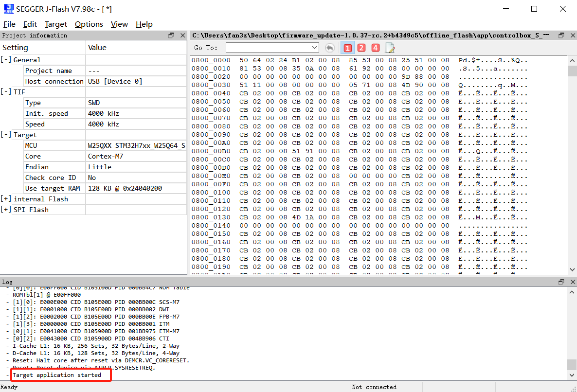This screenshot has width=577, height=392.
Task: Click the USB [Device 0] value
Action: click(115, 81)
